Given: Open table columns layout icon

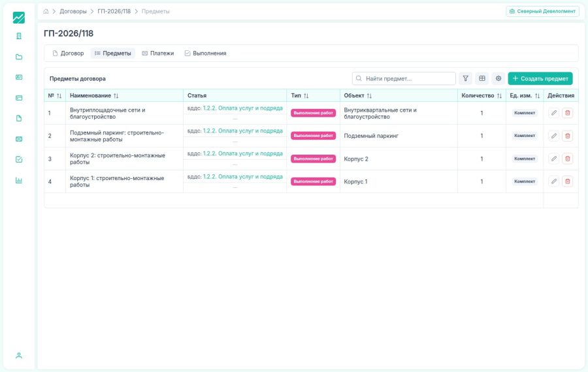Looking at the screenshot, I should pyautogui.click(x=482, y=78).
